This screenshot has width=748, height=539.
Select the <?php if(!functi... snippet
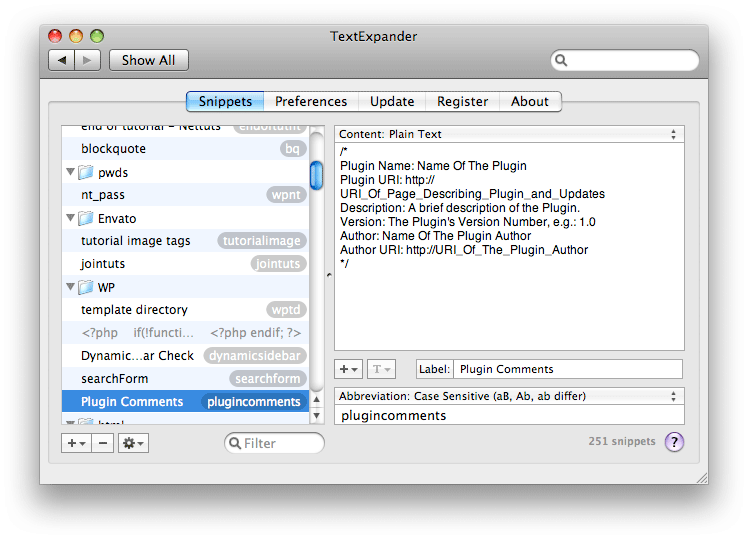click(x=186, y=332)
